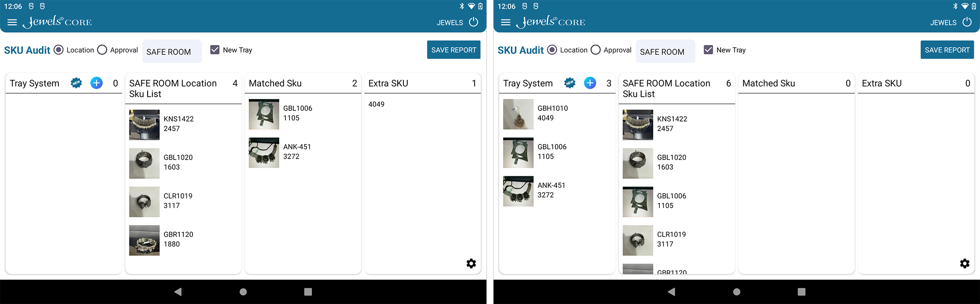Select Approval radio button on left screen
The width and height of the screenshot is (980, 304).
102,50
